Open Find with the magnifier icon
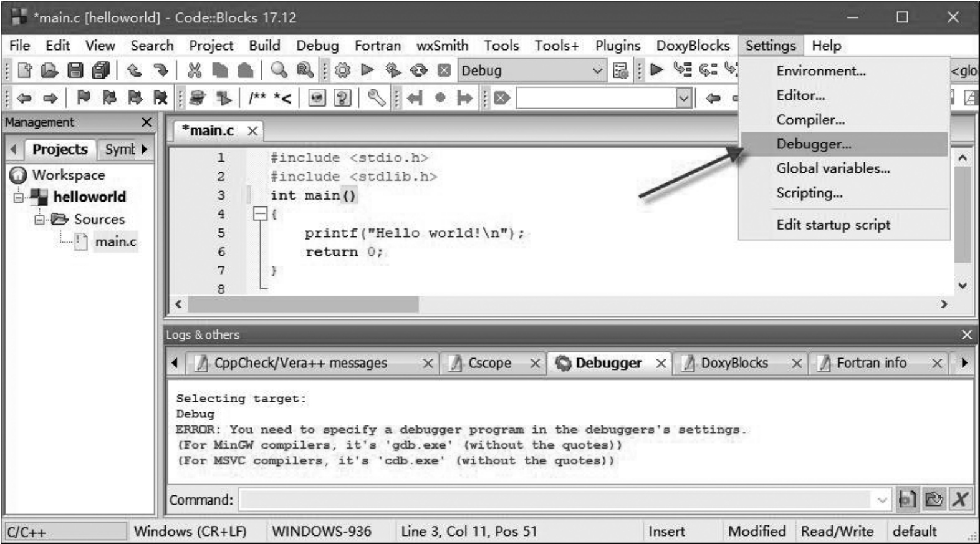Screen dimensions: 980x544 pos(279,70)
